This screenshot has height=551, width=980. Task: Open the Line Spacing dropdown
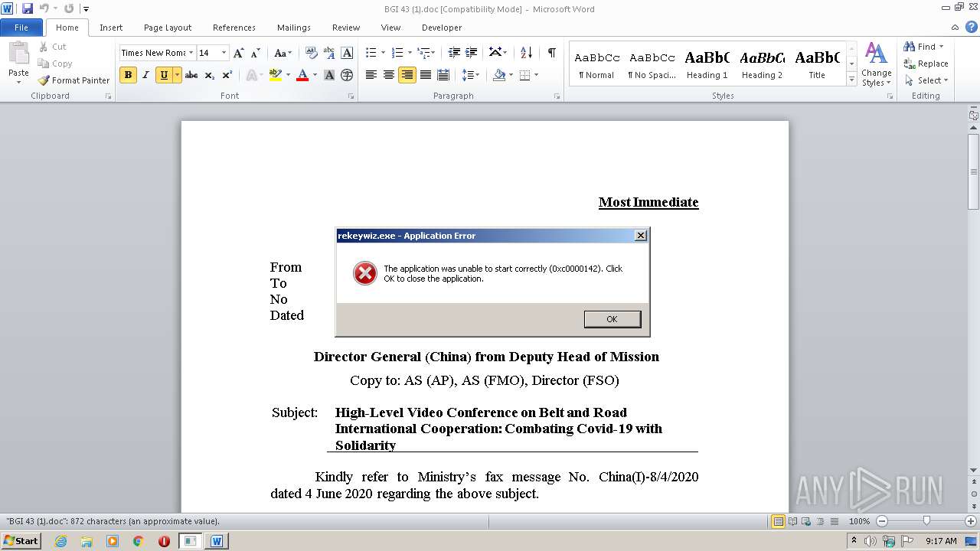pyautogui.click(x=471, y=75)
